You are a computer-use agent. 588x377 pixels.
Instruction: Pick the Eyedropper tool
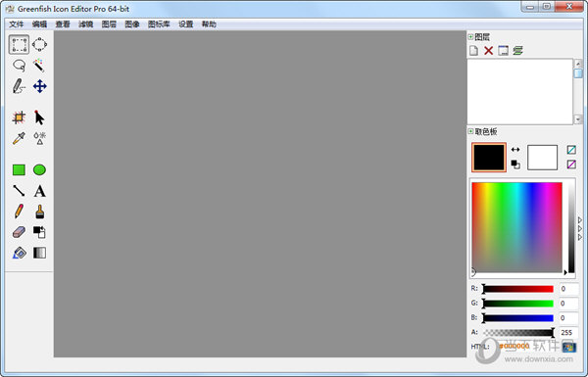pos(19,138)
